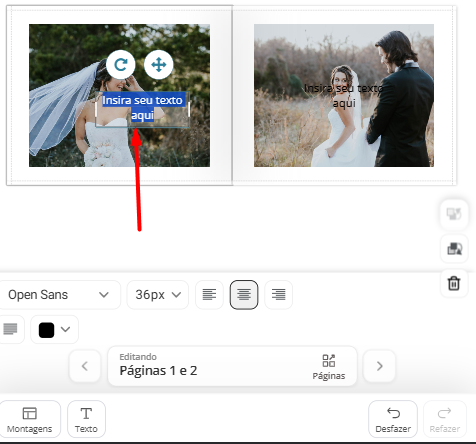Click the justify text icon
This screenshot has height=444, width=476.
[x=10, y=329]
